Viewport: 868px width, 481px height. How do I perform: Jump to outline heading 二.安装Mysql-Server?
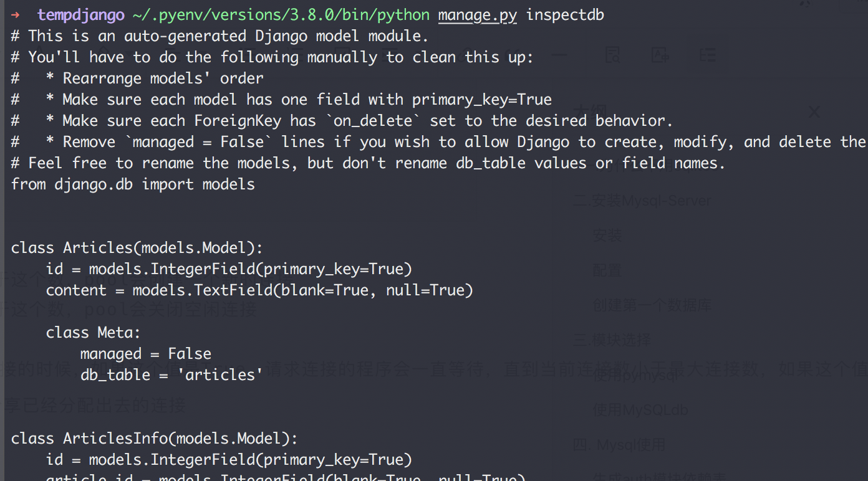click(x=642, y=201)
